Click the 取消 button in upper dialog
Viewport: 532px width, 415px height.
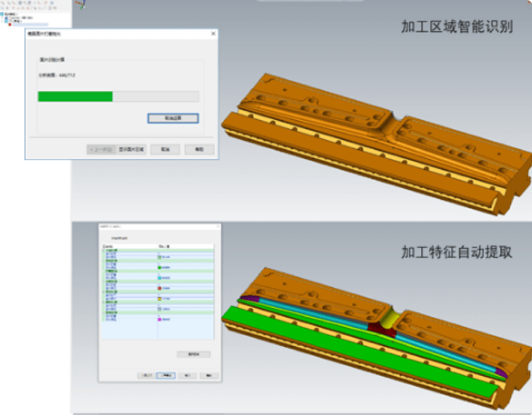165,149
